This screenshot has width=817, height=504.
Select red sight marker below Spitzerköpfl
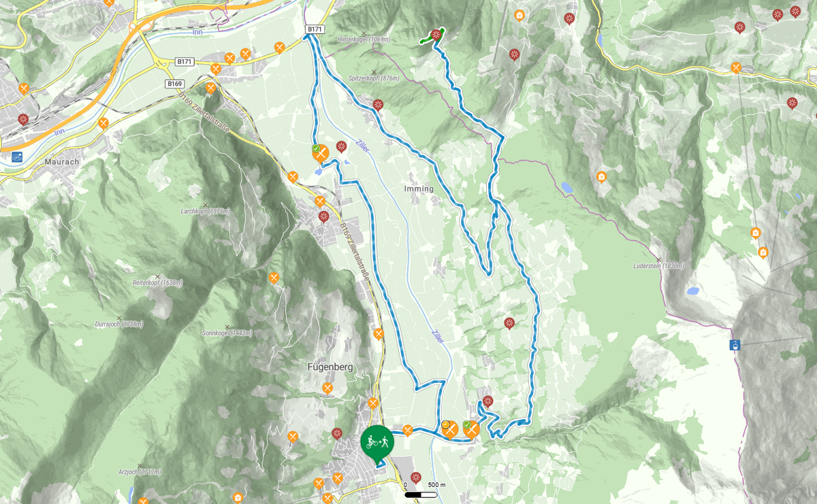coord(378,105)
